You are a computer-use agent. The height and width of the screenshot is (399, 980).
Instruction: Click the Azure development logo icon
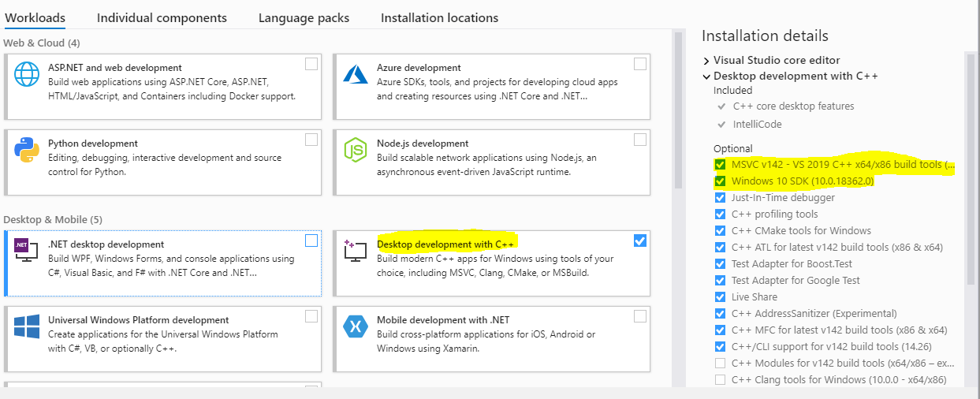356,75
